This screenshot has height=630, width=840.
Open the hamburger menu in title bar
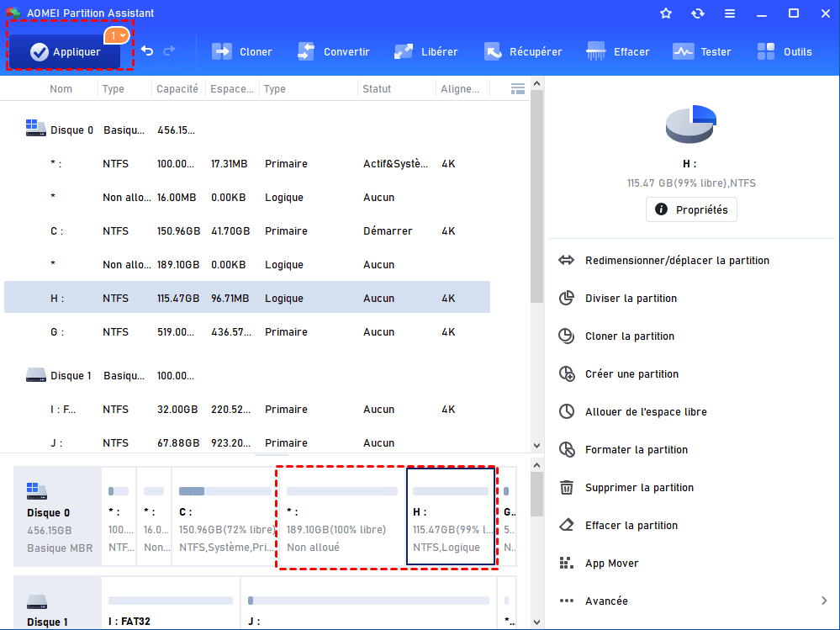(730, 13)
